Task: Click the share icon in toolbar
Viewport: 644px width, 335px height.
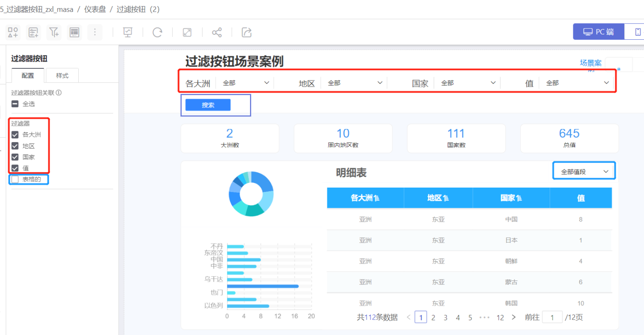Action: tap(217, 32)
